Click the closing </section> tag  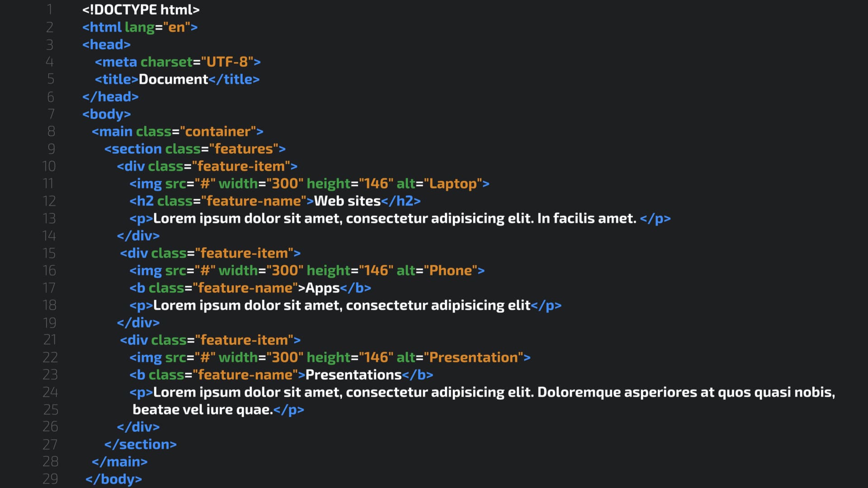(140, 445)
